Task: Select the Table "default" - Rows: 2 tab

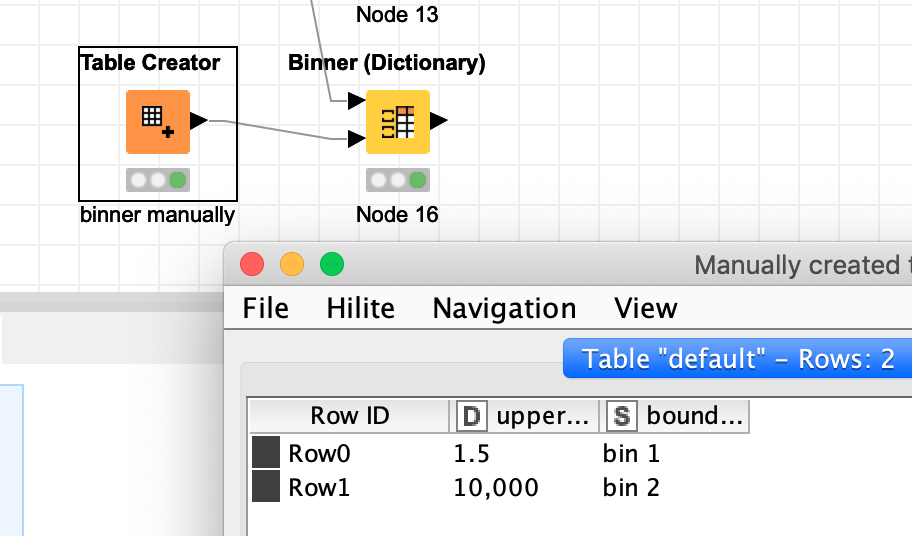Action: (x=738, y=358)
